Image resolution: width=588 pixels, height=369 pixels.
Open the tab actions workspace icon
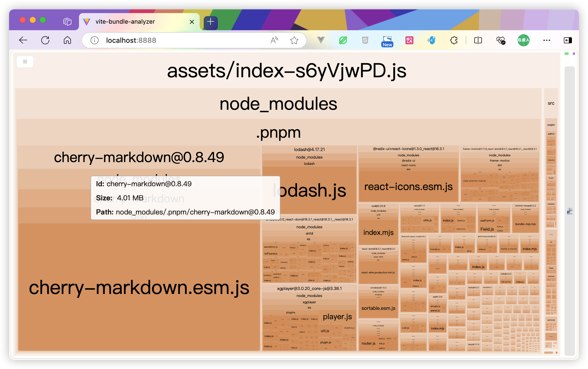pyautogui.click(x=67, y=22)
